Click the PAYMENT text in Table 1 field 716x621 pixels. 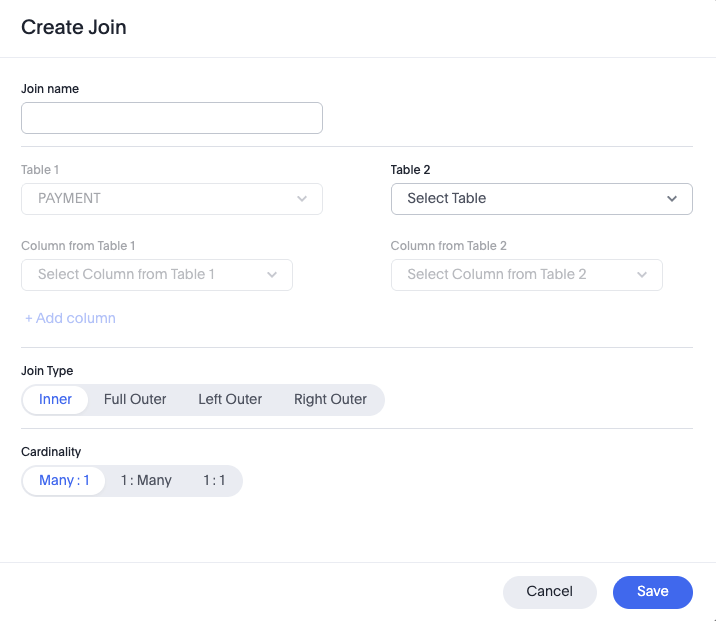pos(69,199)
